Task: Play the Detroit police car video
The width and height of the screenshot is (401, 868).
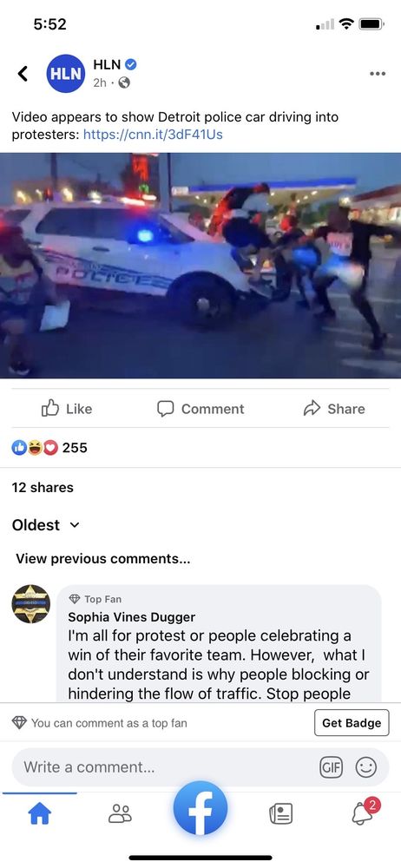Action: (x=200, y=265)
